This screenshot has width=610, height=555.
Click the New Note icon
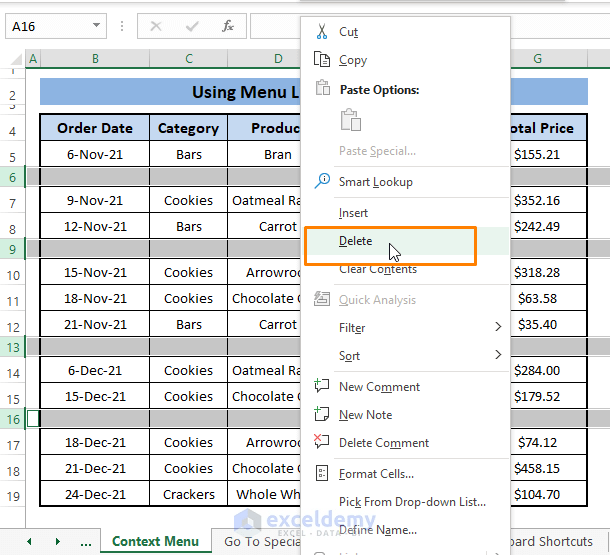click(x=322, y=414)
